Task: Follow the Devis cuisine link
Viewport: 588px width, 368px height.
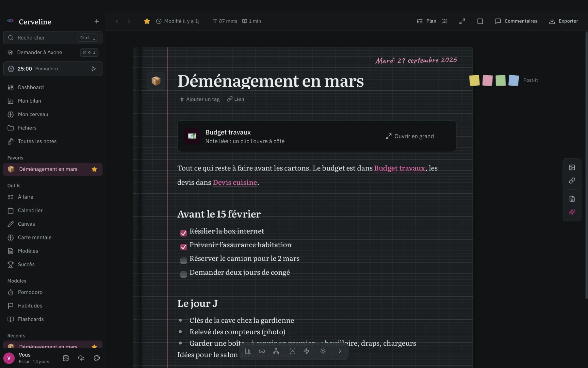Action: coord(235,183)
